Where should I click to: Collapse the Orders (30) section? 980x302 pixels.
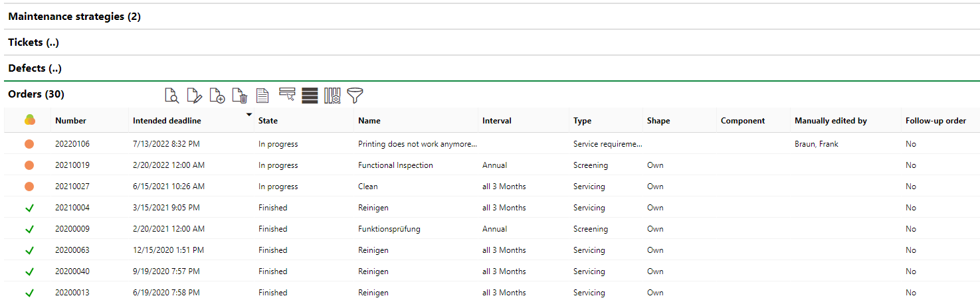[36, 94]
